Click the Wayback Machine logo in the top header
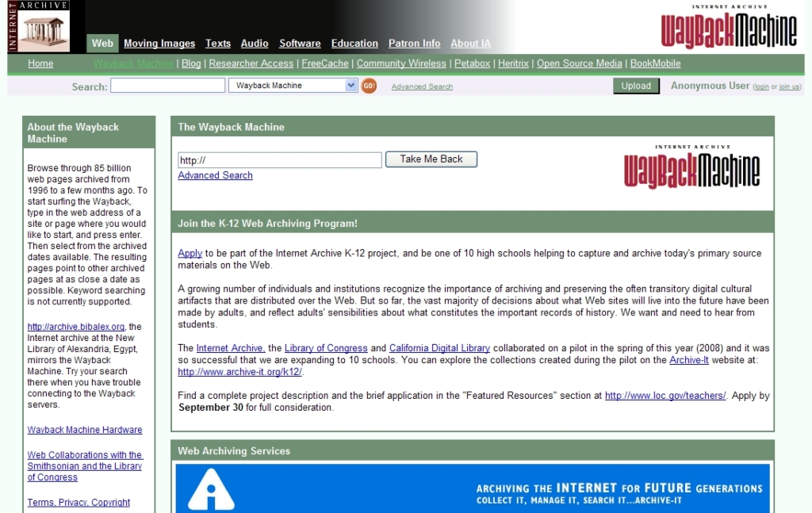Screen dimensions: 812x513 pos(729,27)
